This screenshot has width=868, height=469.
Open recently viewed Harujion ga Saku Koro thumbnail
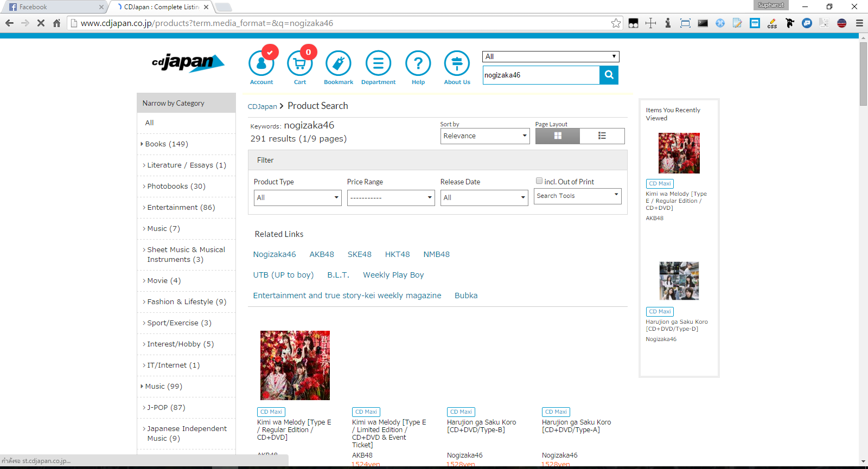pos(679,281)
